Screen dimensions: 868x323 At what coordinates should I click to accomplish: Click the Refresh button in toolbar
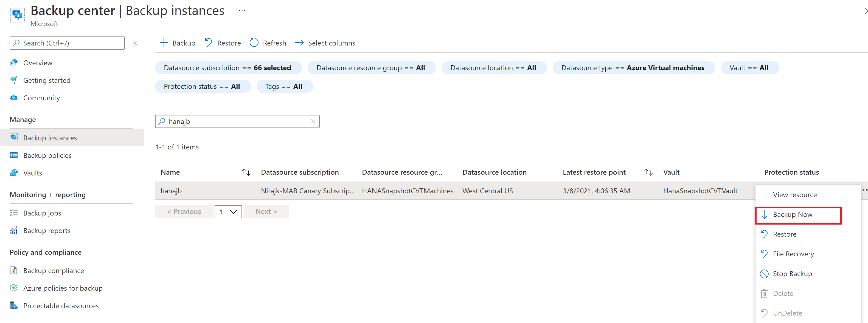(268, 43)
